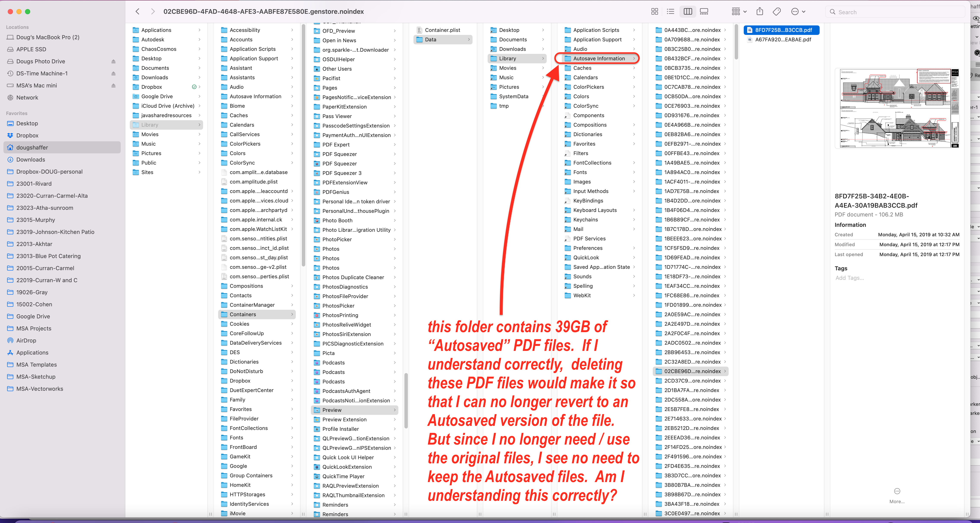Switch to gallery view

click(704, 12)
